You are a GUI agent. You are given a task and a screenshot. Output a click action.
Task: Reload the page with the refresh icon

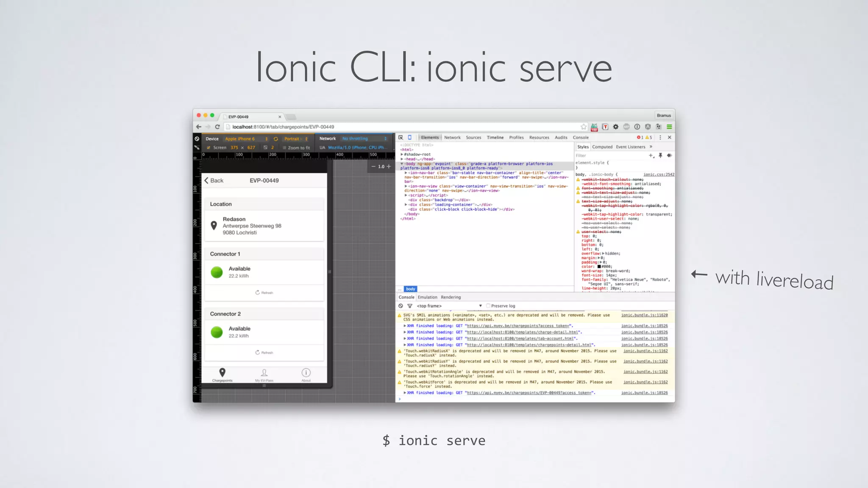click(217, 127)
